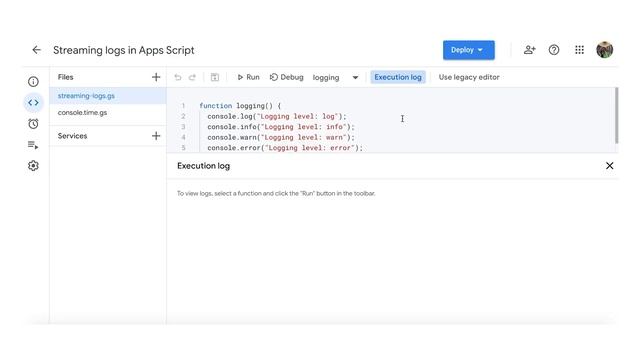Save project with the floppy disk icon
Viewport: 640px width, 360px height.
[x=215, y=77]
